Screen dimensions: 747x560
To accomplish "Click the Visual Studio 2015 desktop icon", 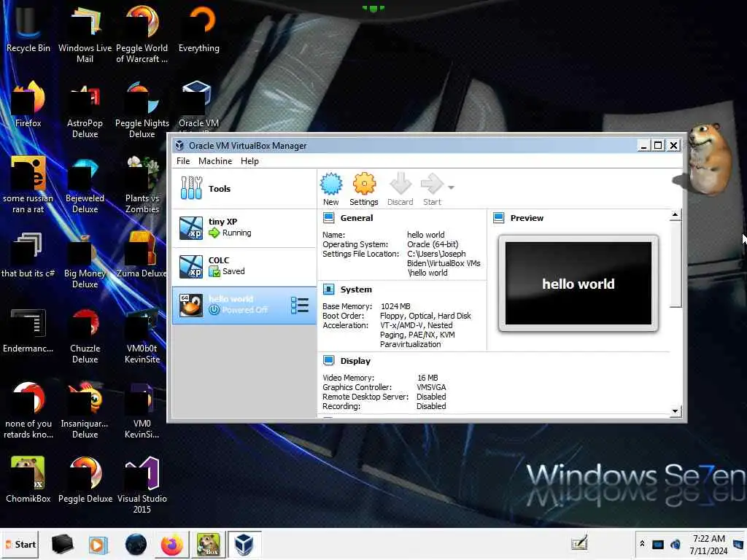I will click(142, 485).
